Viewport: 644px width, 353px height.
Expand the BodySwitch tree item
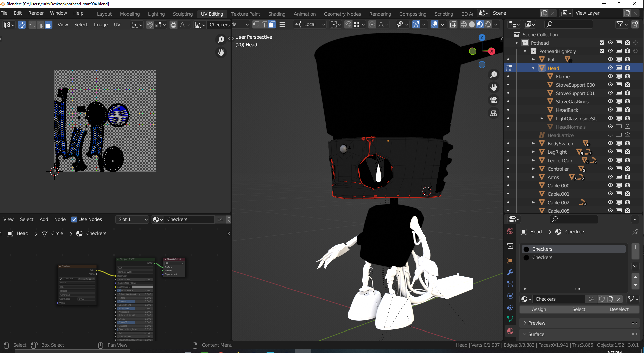click(x=533, y=143)
